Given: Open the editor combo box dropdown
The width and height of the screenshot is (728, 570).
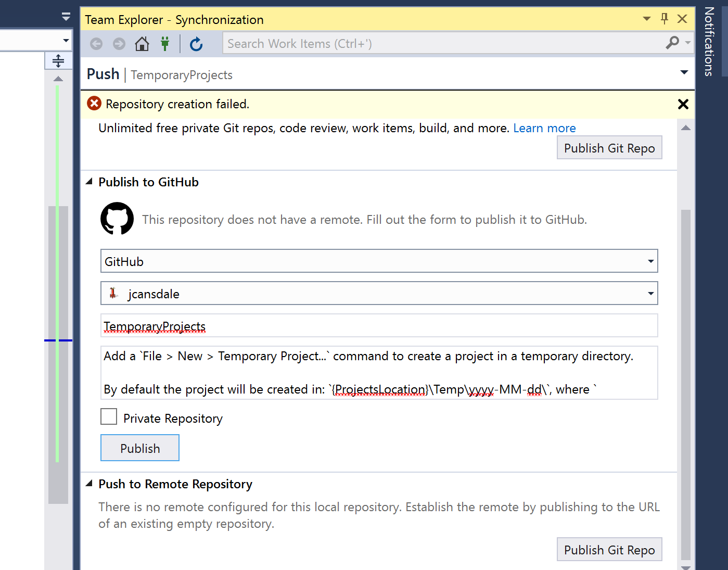Looking at the screenshot, I should (66, 40).
